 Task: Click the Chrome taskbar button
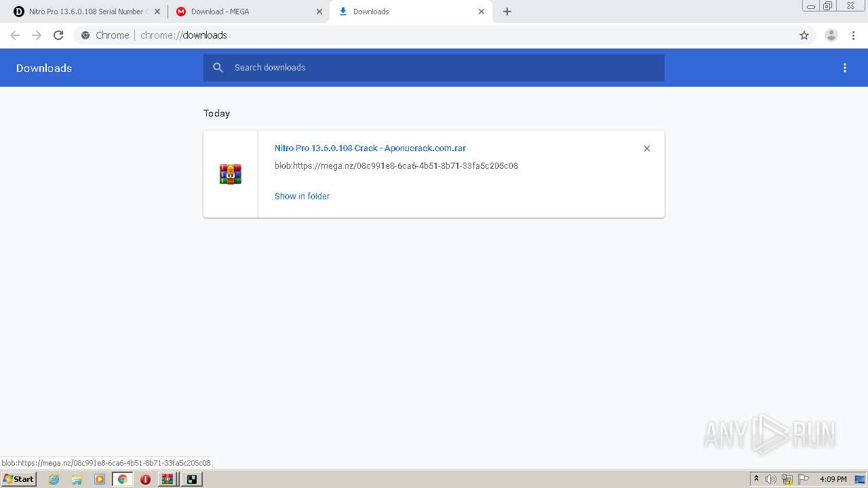point(122,479)
